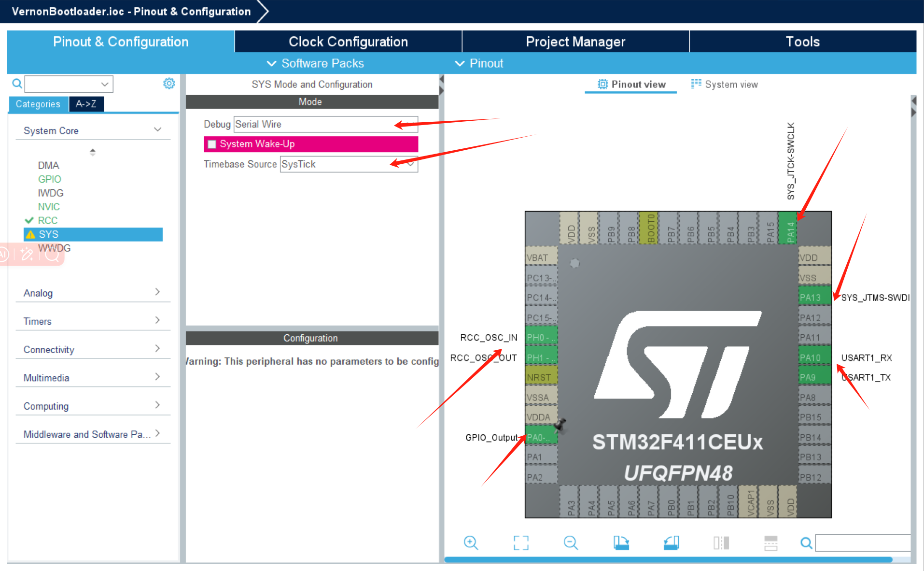The width and height of the screenshot is (924, 571).
Task: Select the PA14 pin on the chip
Action: coord(788,228)
